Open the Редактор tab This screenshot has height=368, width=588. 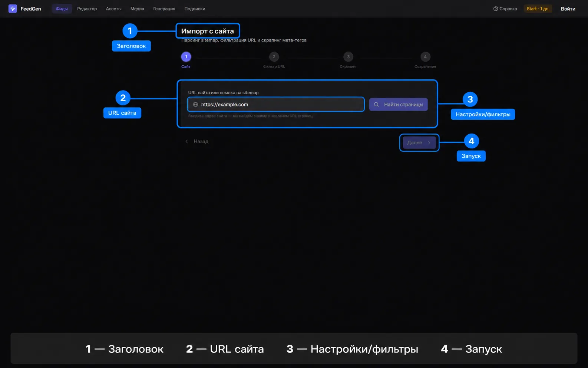87,9
